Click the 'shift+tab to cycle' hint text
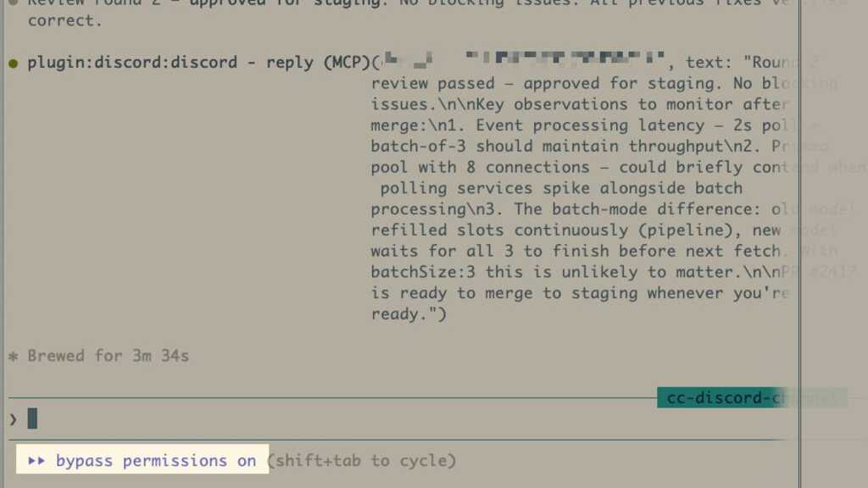 coord(361,460)
